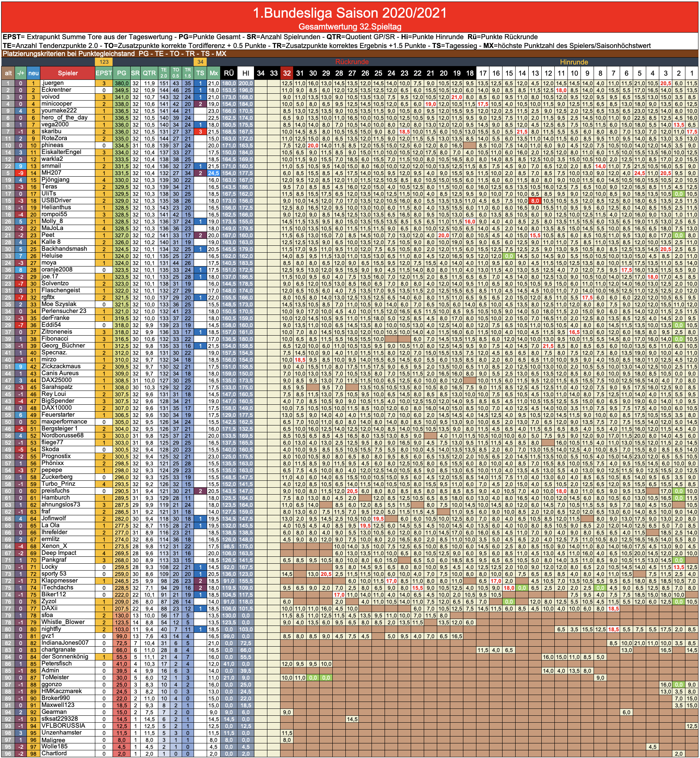
Task: Select player 'Chartlord' in last row
Action: tap(68, 753)
